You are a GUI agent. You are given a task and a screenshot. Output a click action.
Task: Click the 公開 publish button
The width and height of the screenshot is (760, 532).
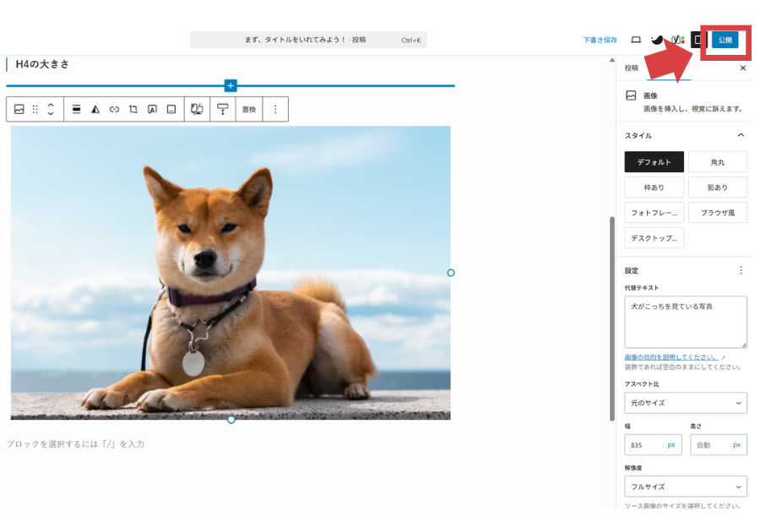click(x=725, y=40)
